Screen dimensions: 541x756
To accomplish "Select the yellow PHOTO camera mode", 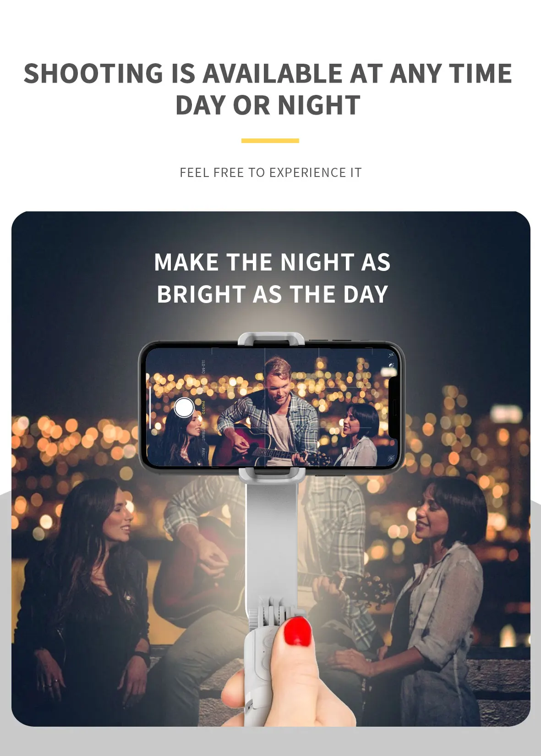I will click(x=203, y=408).
